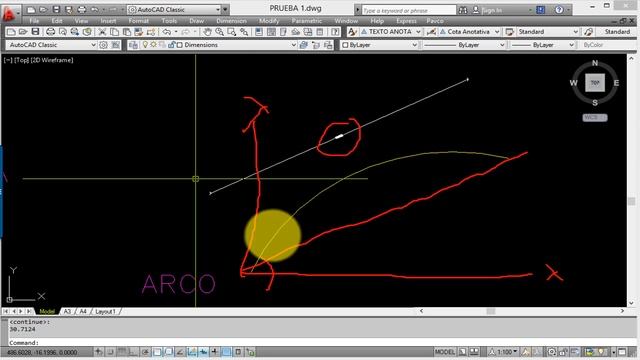
Task: Open the Modify menu
Action: click(269, 21)
